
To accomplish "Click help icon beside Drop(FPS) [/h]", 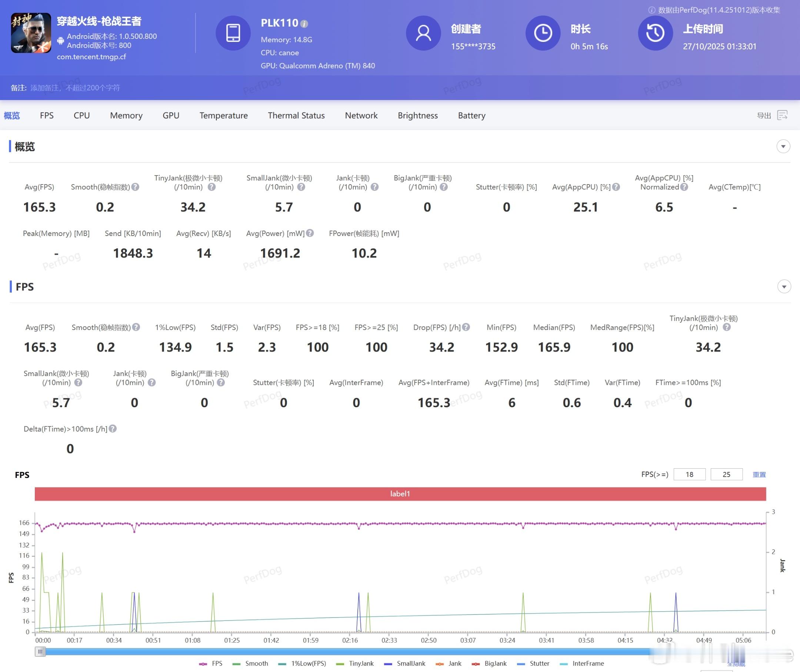I will pyautogui.click(x=466, y=327).
